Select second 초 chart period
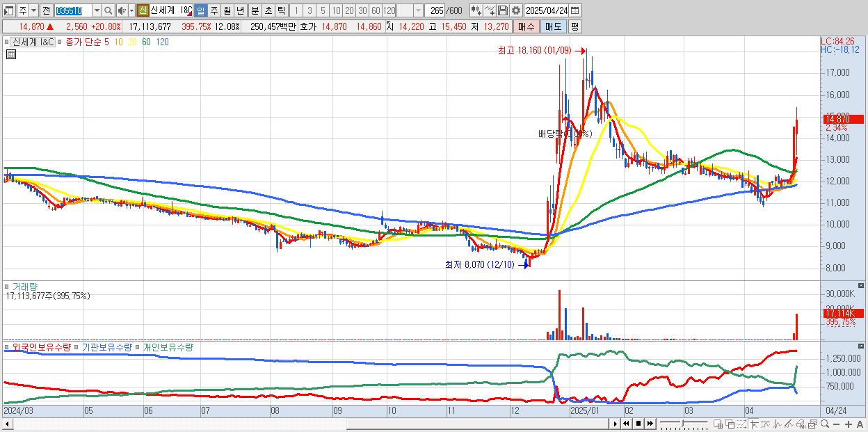Image resolution: width=868 pixels, height=432 pixels. coord(268,10)
